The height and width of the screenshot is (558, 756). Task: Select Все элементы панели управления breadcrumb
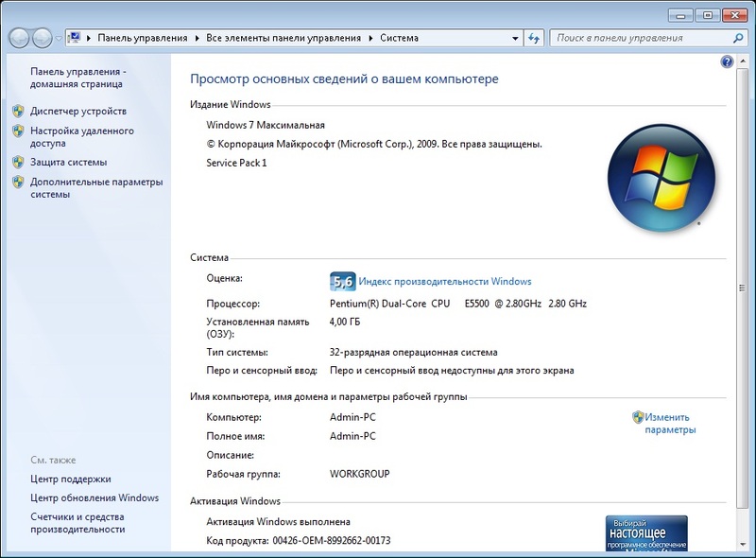tap(283, 38)
